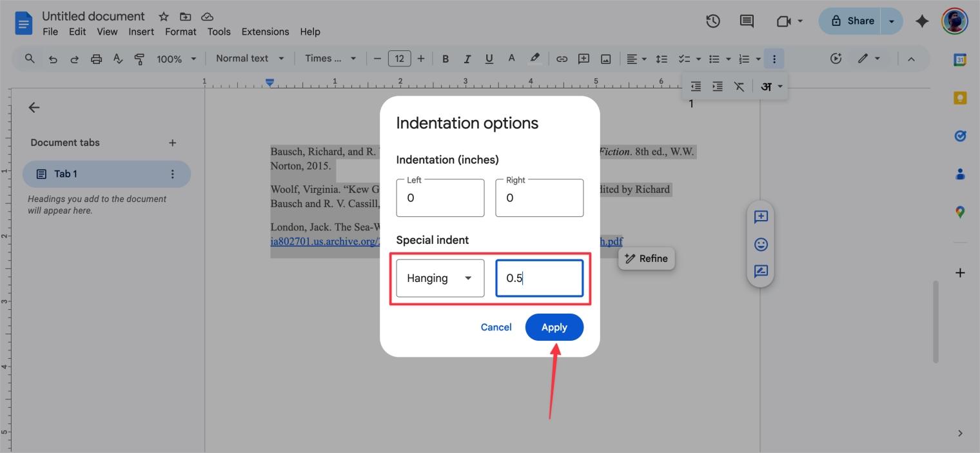The width and height of the screenshot is (980, 453).
Task: Toggle italic formatting
Action: pyautogui.click(x=467, y=58)
